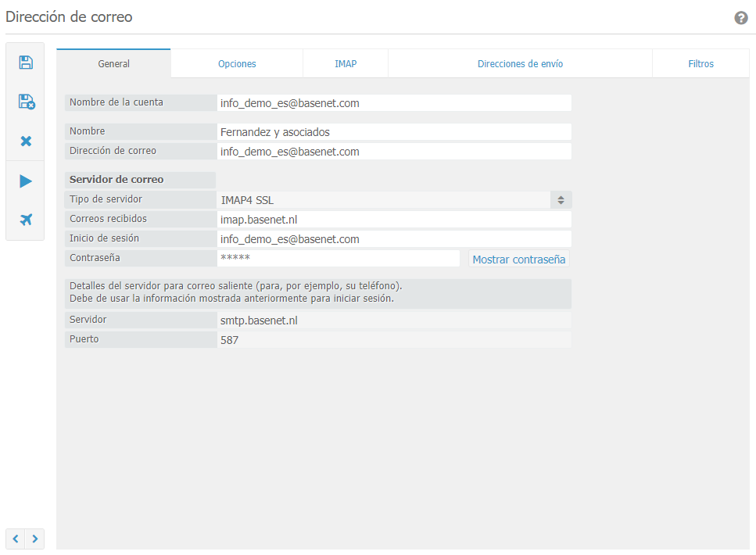This screenshot has height=555, width=756.
Task: Select the General tab
Action: [x=113, y=64]
